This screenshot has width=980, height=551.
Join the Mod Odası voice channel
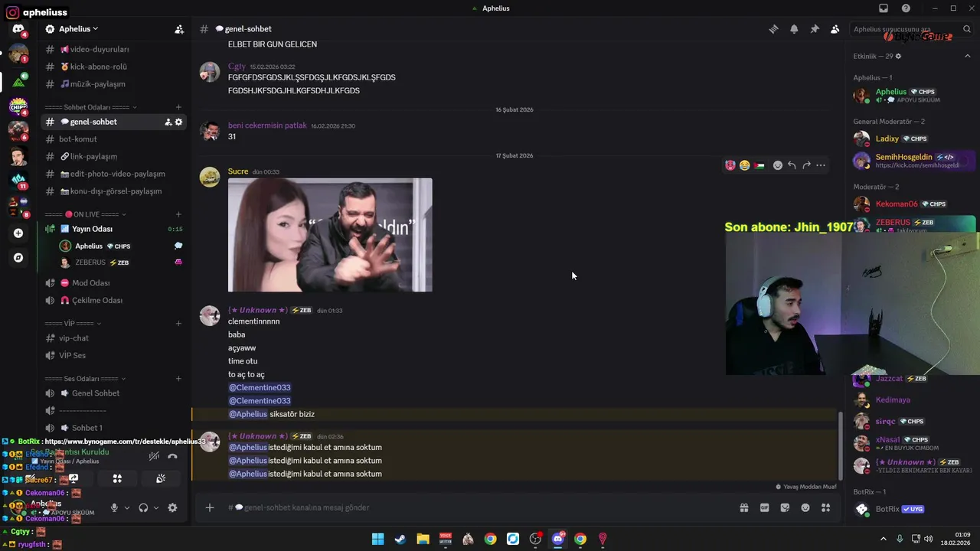point(113,283)
